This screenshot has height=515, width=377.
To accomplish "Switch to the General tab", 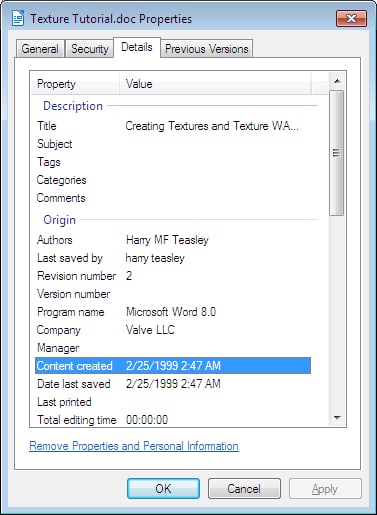I will [40, 49].
